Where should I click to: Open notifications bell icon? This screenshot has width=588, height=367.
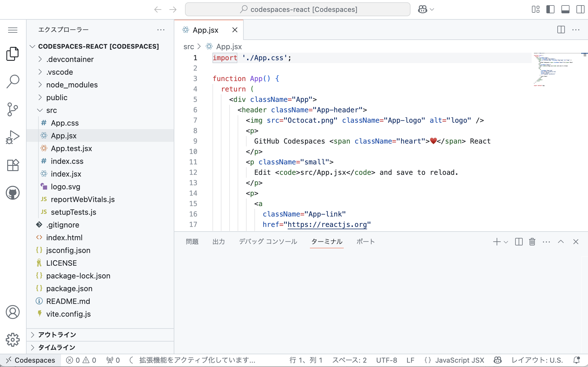577,360
